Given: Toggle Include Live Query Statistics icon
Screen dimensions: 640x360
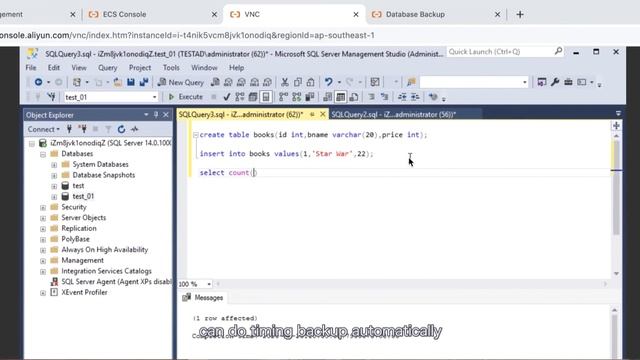Looking at the screenshot, I should point(297,97).
